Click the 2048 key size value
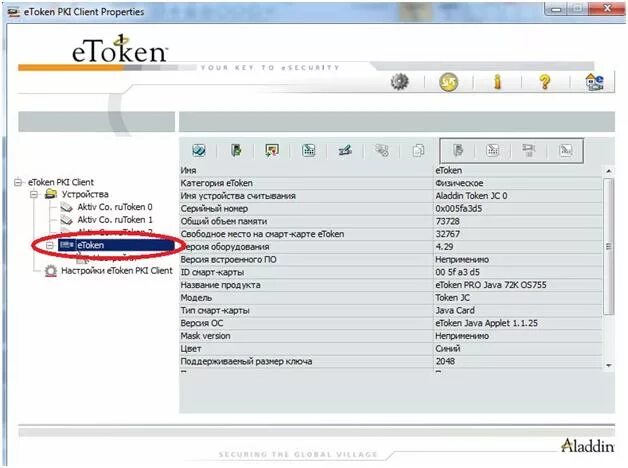628x468 pixels. point(445,362)
